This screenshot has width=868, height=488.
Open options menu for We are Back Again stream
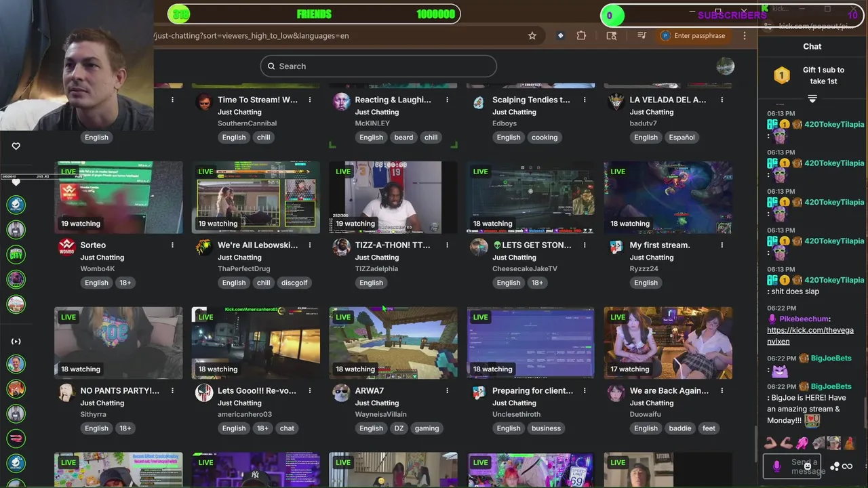coord(722,391)
